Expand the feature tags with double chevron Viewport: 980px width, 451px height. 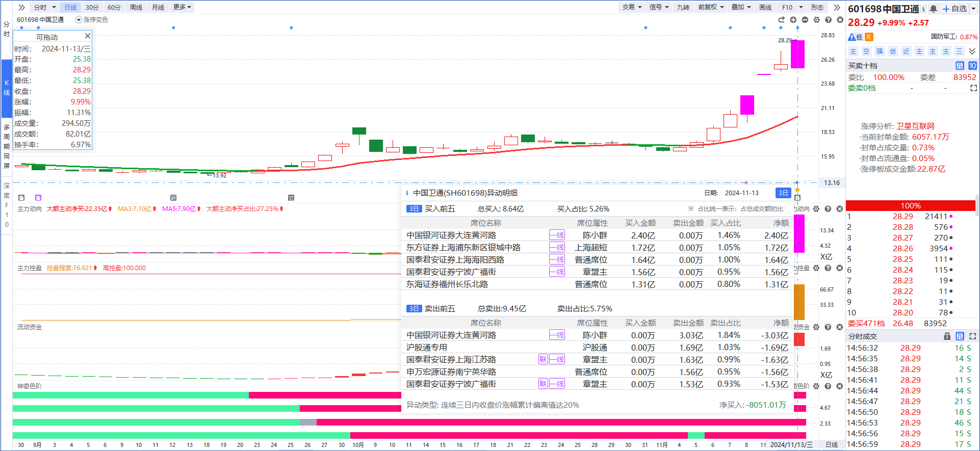[972, 51]
